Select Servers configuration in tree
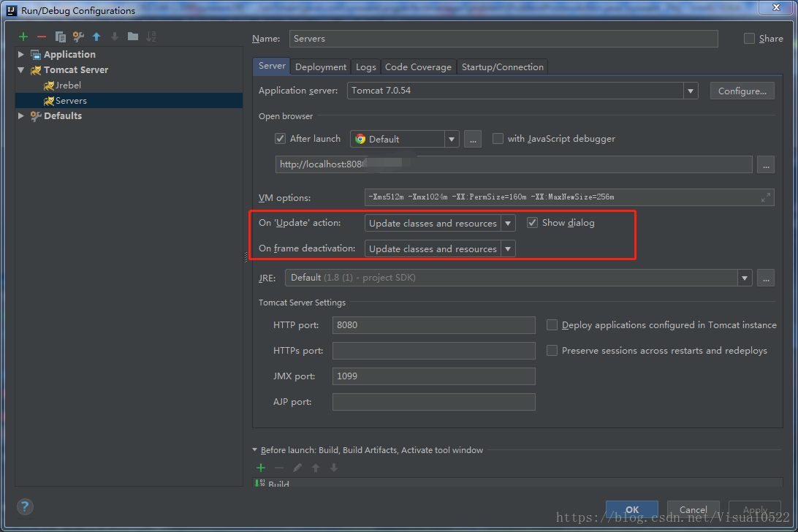Image resolution: width=798 pixels, height=532 pixels. tap(129, 101)
